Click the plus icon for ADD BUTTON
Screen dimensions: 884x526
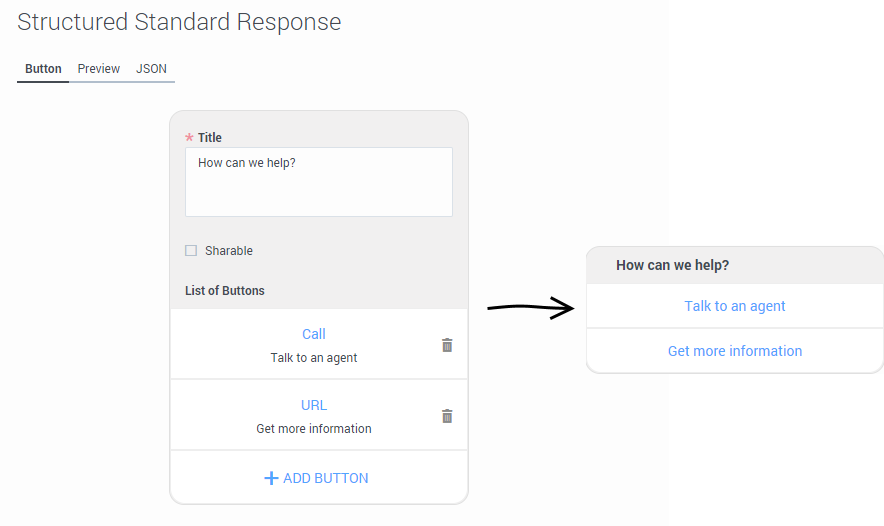(x=271, y=478)
